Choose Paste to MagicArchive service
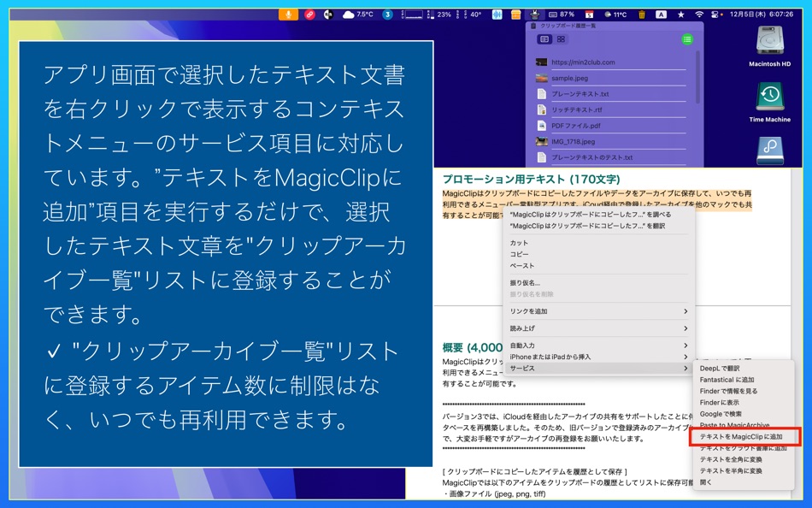This screenshot has width=812, height=508. pos(744,425)
